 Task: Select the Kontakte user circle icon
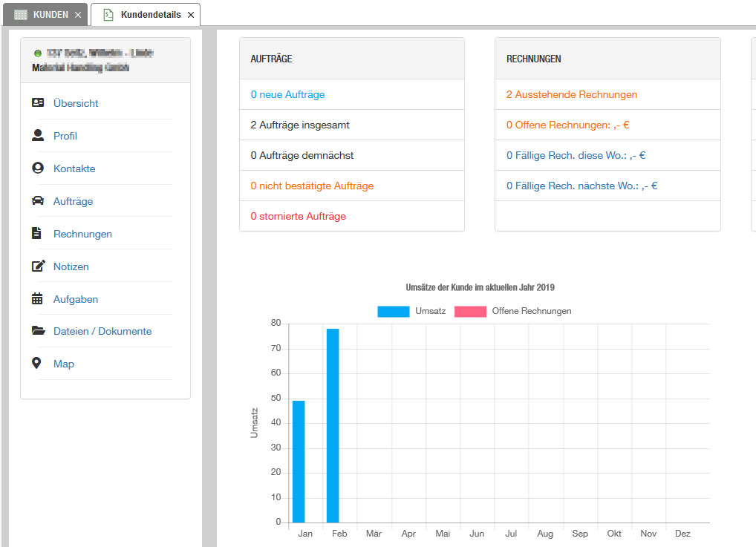(38, 168)
